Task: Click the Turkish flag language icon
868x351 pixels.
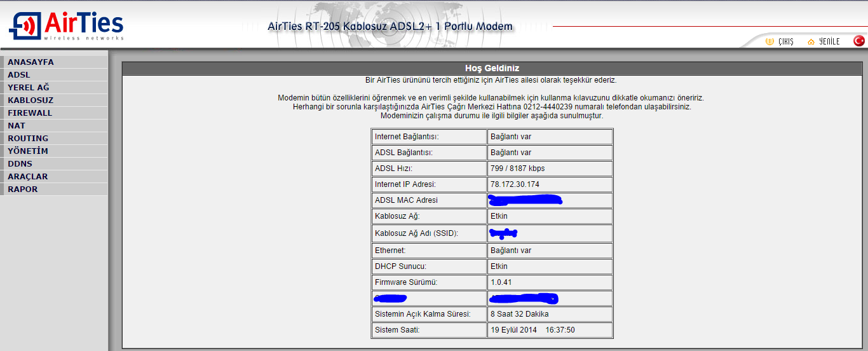Action: [x=859, y=41]
